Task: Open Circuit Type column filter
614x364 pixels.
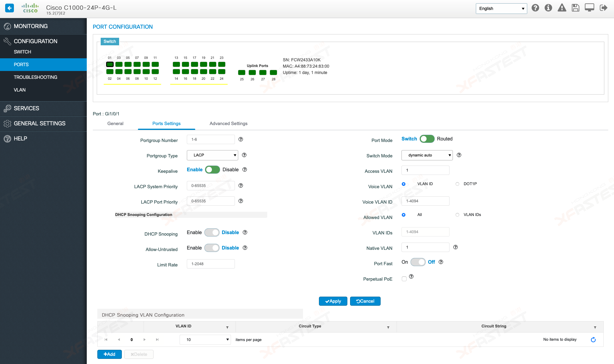Action: [388, 327]
